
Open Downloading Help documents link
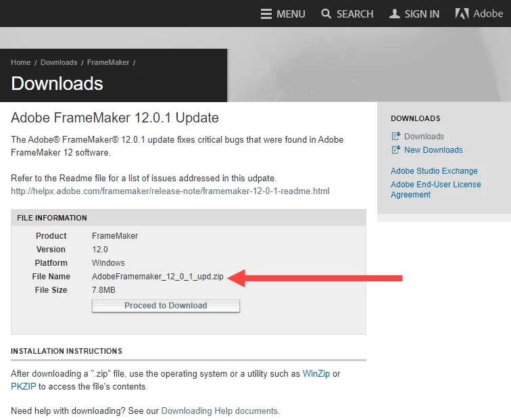pyautogui.click(x=220, y=411)
